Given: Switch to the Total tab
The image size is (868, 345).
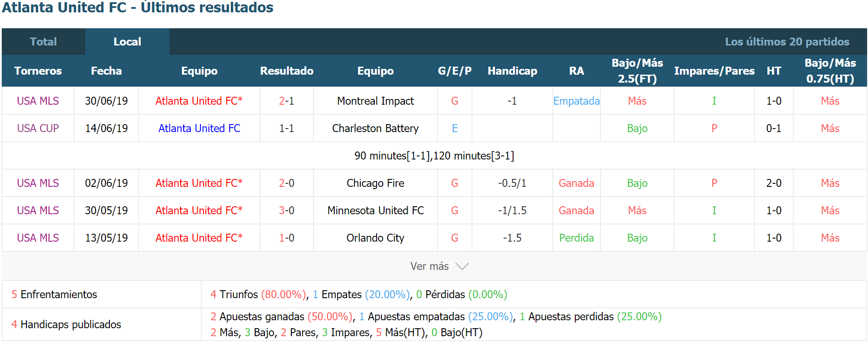Looking at the screenshot, I should [x=43, y=42].
